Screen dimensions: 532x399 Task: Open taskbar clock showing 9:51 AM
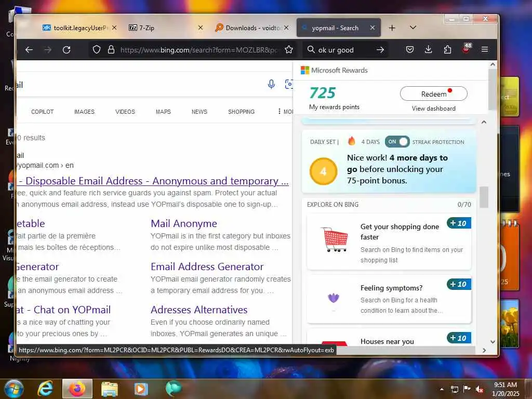pyautogui.click(x=506, y=389)
